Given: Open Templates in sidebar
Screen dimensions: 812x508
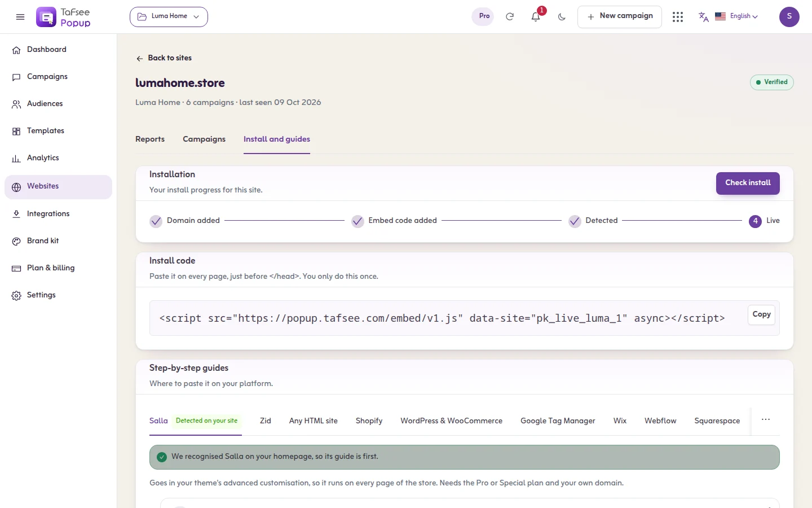Looking at the screenshot, I should [58, 131].
